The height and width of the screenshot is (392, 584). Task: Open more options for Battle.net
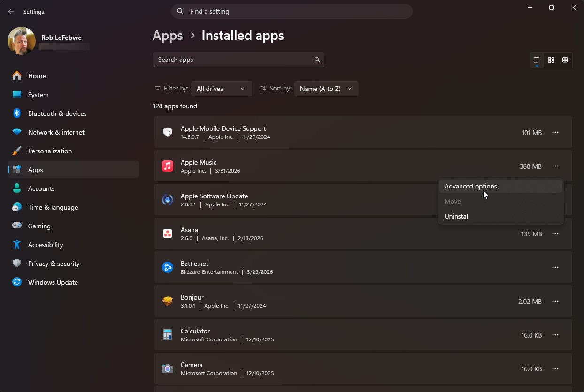click(555, 268)
